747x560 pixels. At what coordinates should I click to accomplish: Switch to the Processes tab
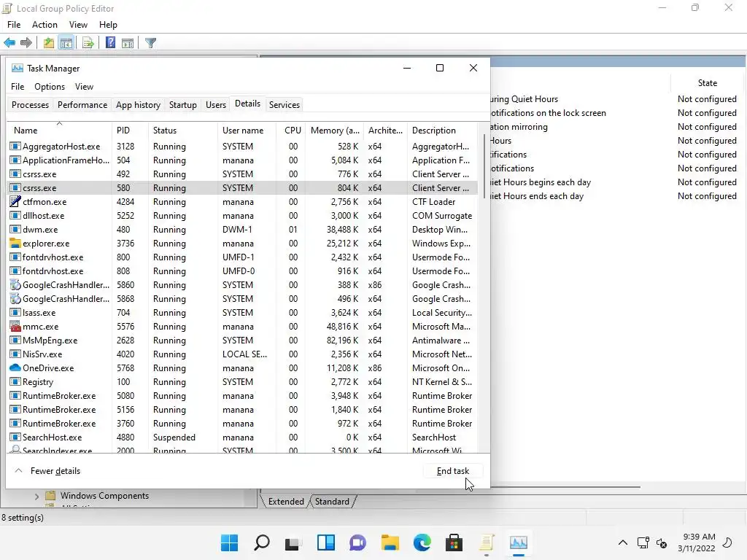point(30,105)
